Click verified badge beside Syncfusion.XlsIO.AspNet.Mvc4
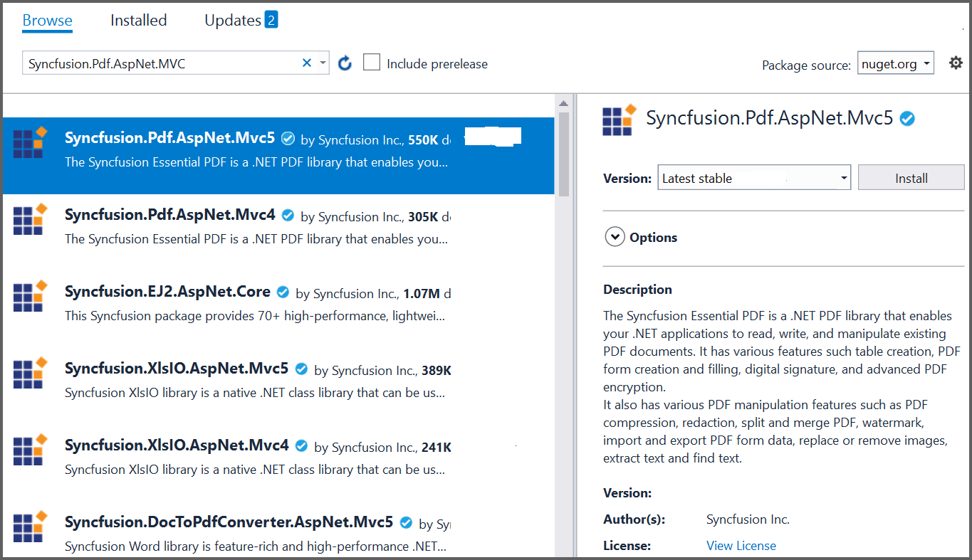 (301, 445)
